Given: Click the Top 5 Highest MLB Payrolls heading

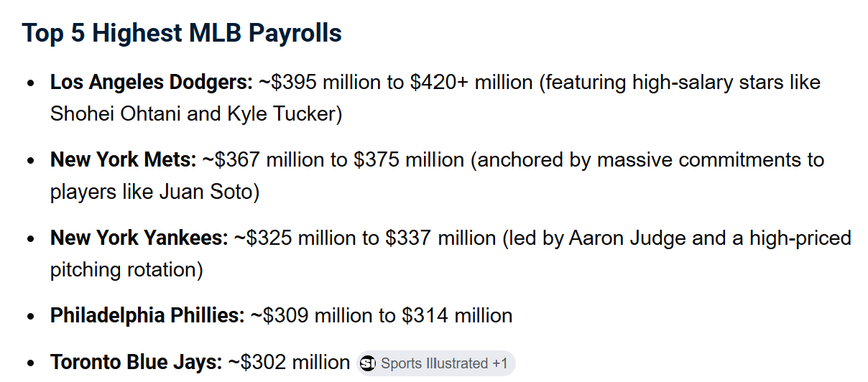Looking at the screenshot, I should coord(182,33).
